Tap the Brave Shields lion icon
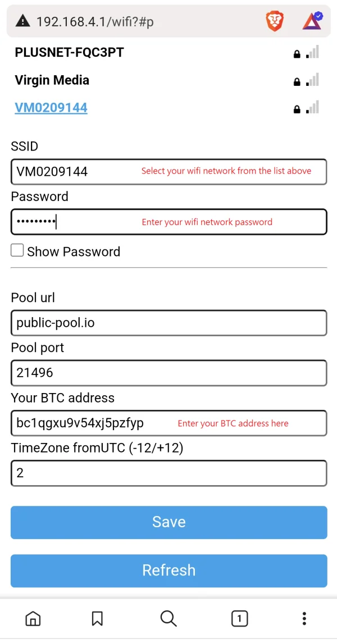 point(274,21)
